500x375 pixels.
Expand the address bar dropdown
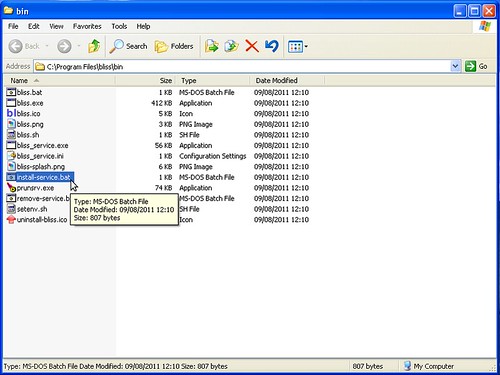click(x=455, y=66)
